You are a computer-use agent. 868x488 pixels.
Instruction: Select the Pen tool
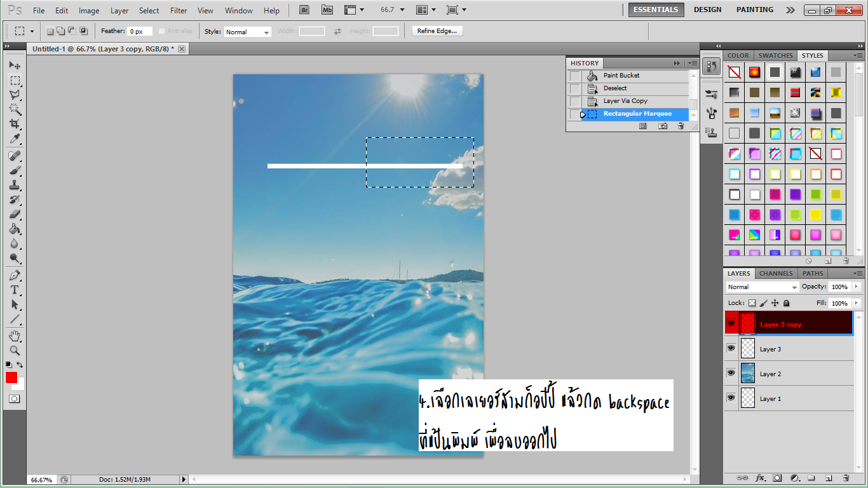(x=15, y=275)
